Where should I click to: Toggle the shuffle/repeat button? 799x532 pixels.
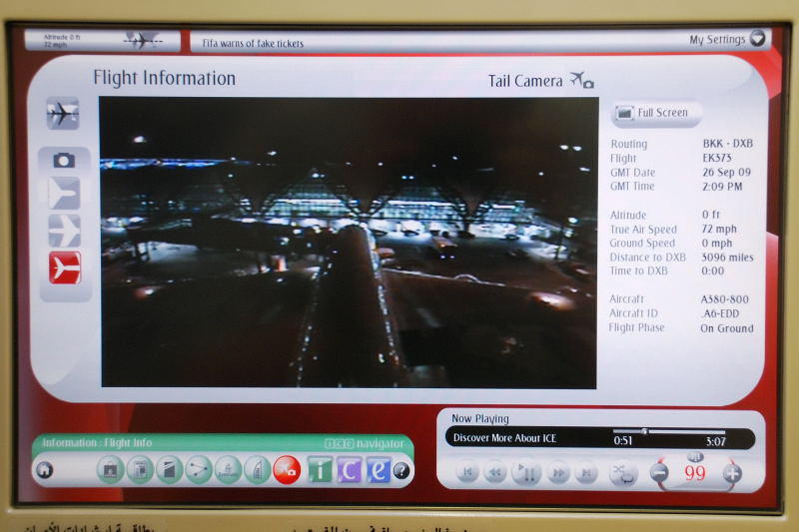tap(623, 474)
